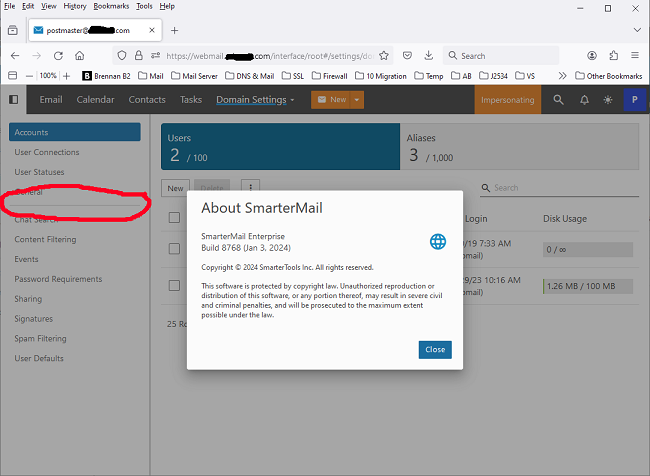Click the users Search input field
The image size is (650, 476).
pyautogui.click(x=560, y=187)
